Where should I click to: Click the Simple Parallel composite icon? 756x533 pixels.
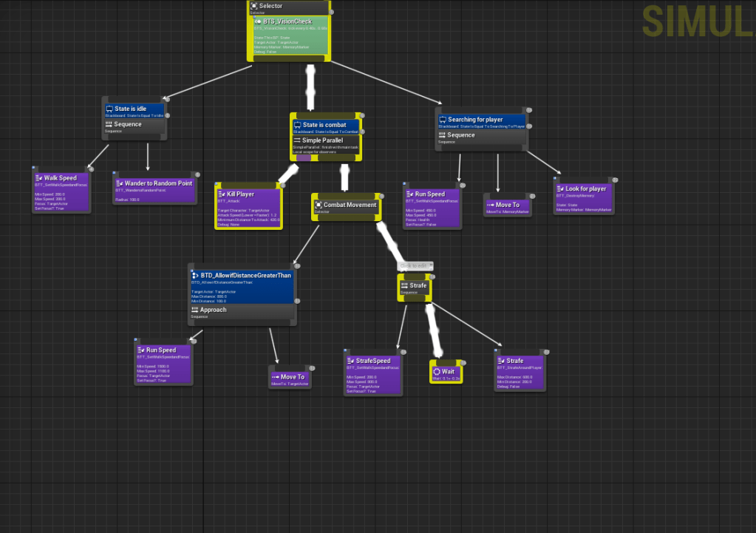click(297, 140)
